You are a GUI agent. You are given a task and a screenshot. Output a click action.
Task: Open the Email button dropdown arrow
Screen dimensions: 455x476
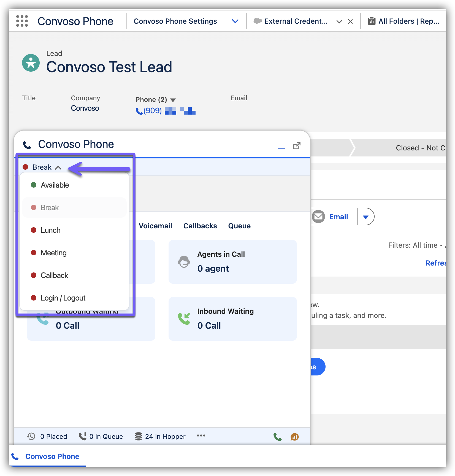[365, 217]
